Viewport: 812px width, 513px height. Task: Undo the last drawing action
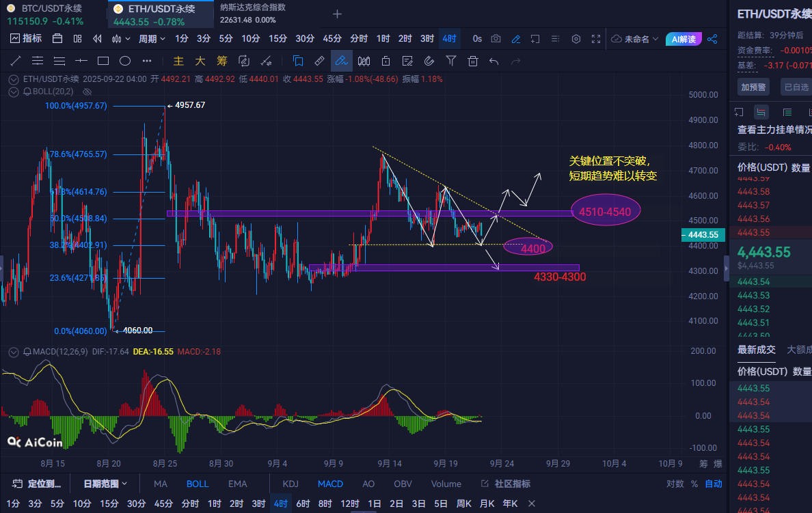click(494, 61)
